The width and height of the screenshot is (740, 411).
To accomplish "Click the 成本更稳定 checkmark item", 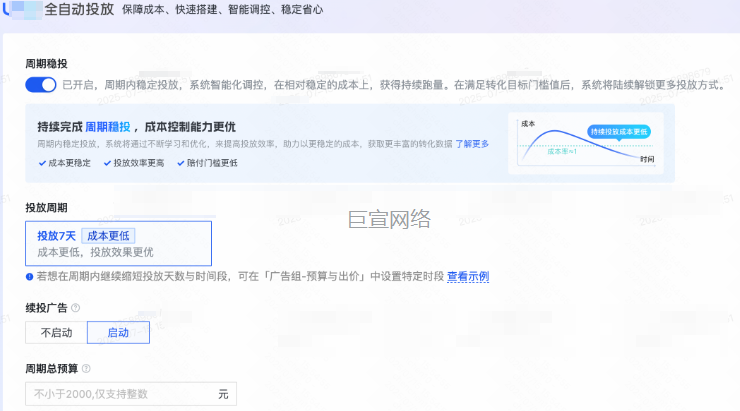I will click(65, 163).
